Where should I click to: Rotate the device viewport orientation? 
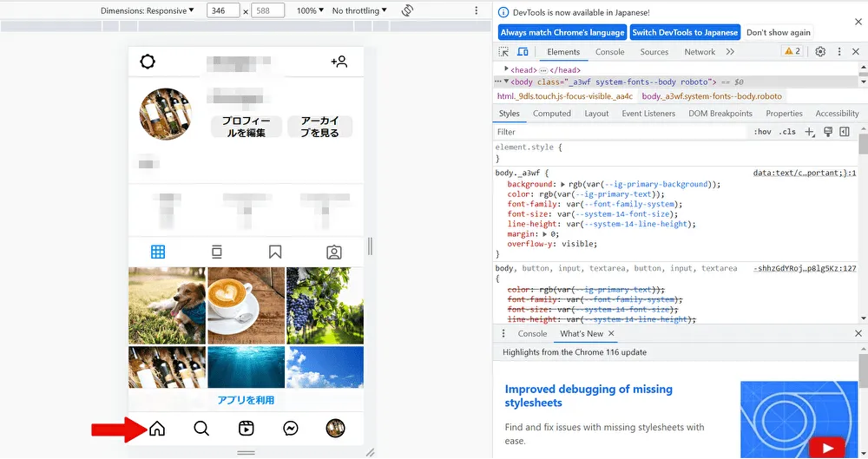point(407,10)
